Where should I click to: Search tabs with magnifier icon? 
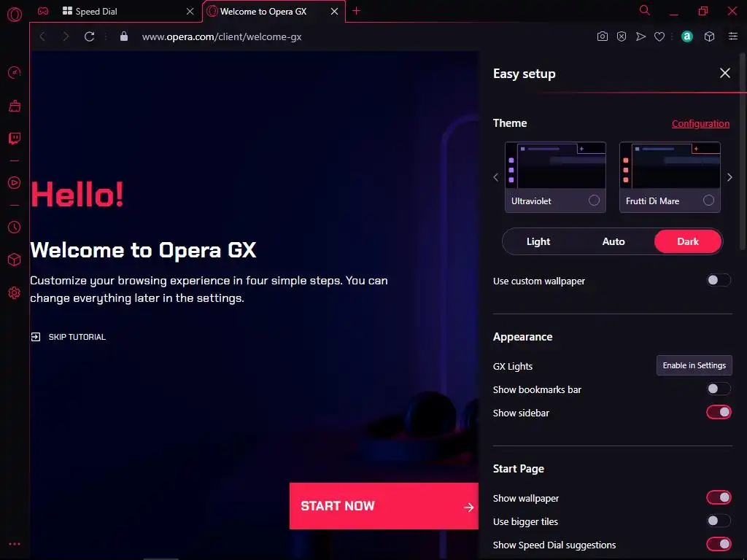645,10
